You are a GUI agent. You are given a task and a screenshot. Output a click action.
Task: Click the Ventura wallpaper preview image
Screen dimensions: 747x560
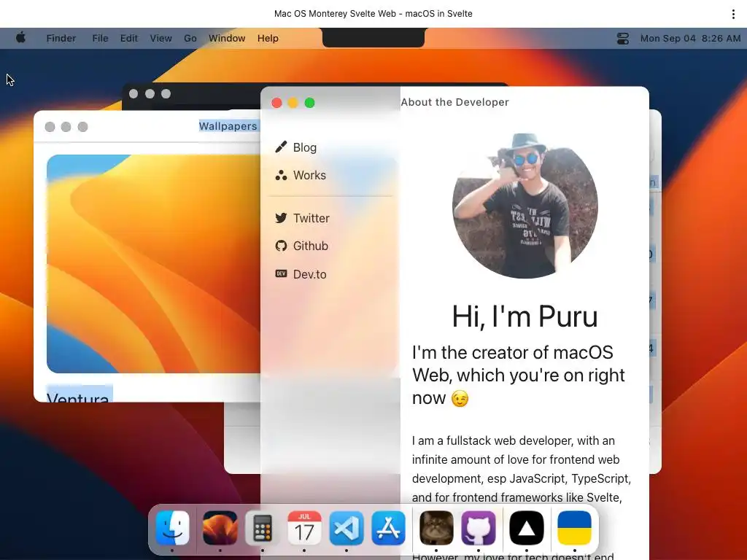153,264
